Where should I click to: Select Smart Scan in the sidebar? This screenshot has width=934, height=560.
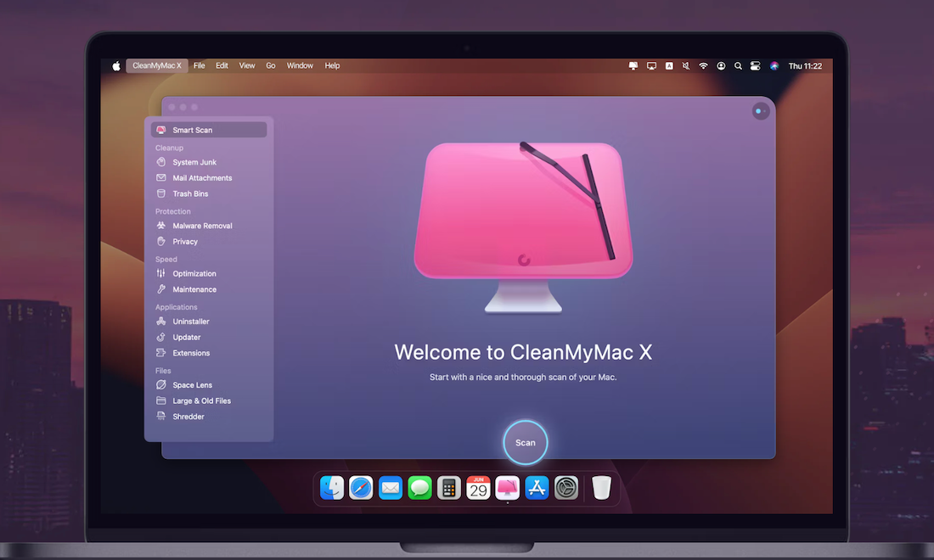coord(209,130)
